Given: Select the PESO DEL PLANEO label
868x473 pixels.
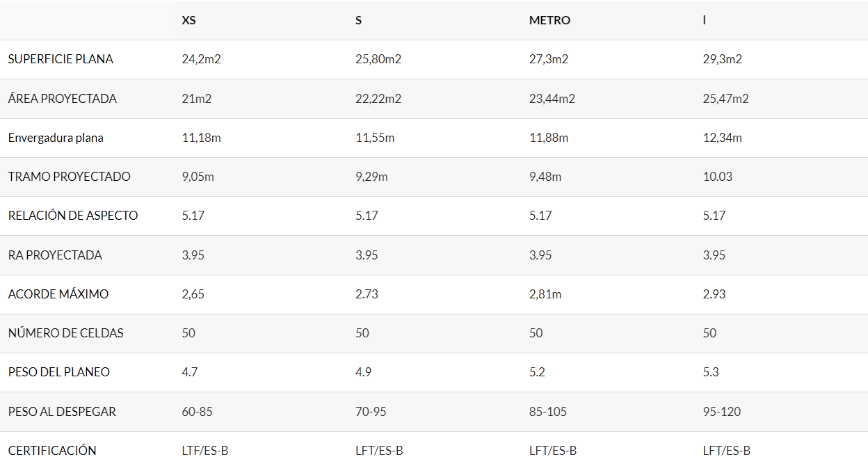Looking at the screenshot, I should click(59, 372).
